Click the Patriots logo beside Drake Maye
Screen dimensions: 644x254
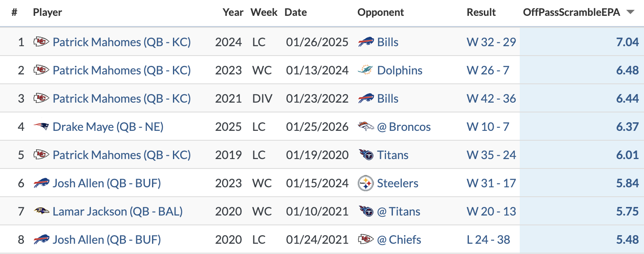click(41, 127)
